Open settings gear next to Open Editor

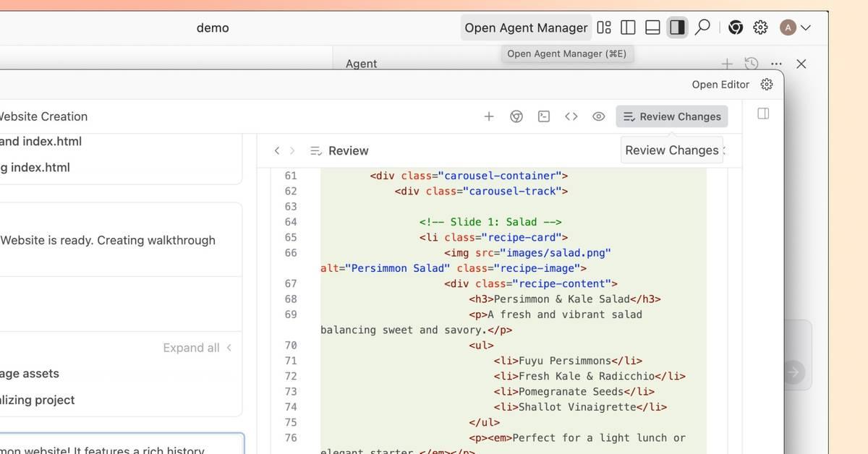[767, 85]
